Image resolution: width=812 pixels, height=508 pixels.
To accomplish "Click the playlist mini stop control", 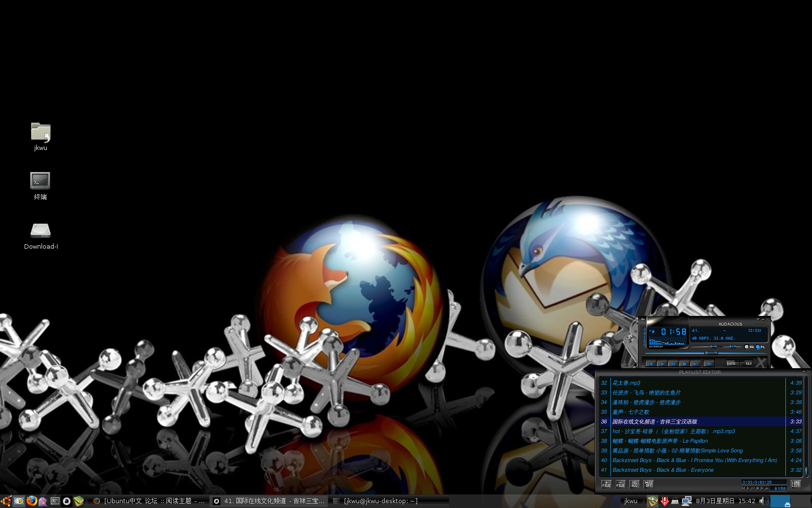I will [x=757, y=489].
